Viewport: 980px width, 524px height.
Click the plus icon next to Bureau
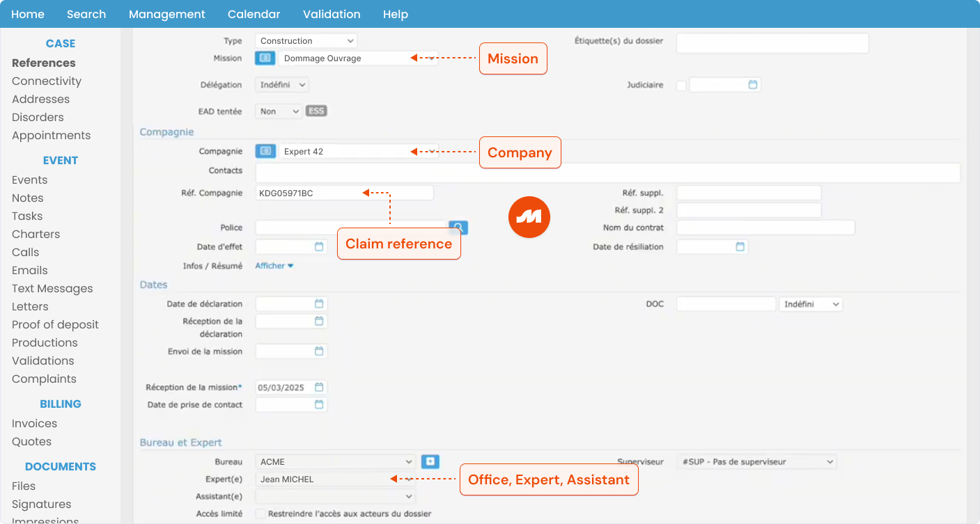coord(430,461)
